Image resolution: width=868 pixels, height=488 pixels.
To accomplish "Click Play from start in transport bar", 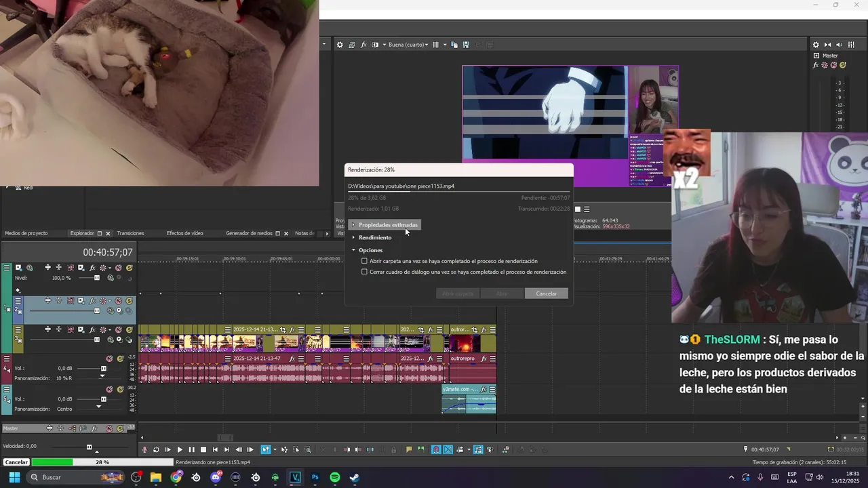I will tap(168, 449).
